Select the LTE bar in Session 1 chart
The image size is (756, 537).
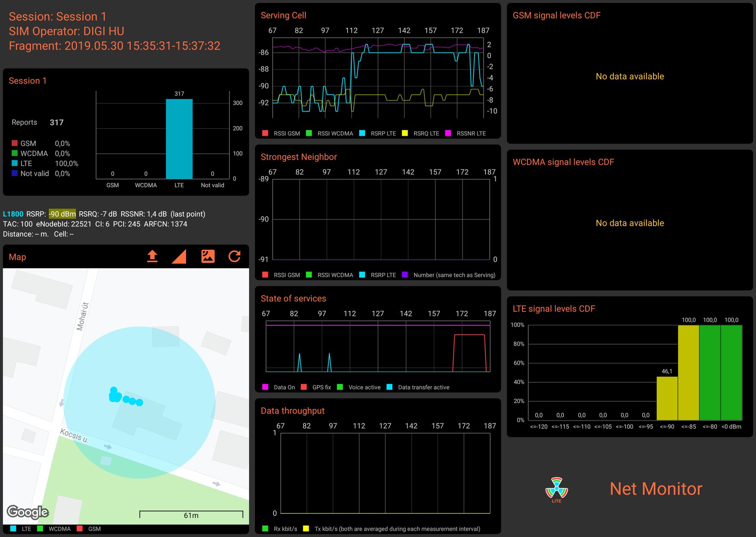click(x=179, y=139)
